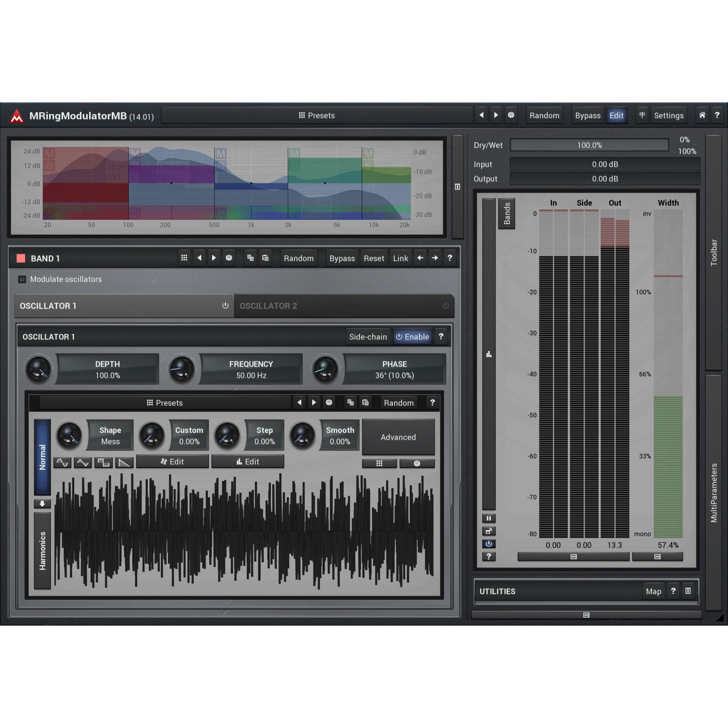728x728 pixels.
Task: Pop out the meter window
Action: click(489, 531)
